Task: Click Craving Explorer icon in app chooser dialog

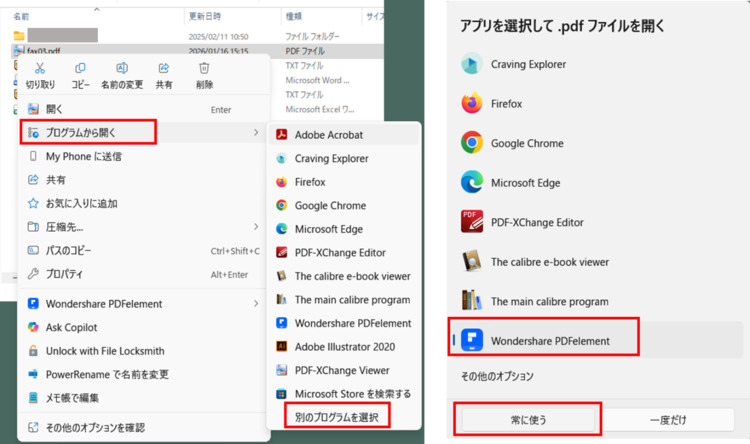Action: 472,64
